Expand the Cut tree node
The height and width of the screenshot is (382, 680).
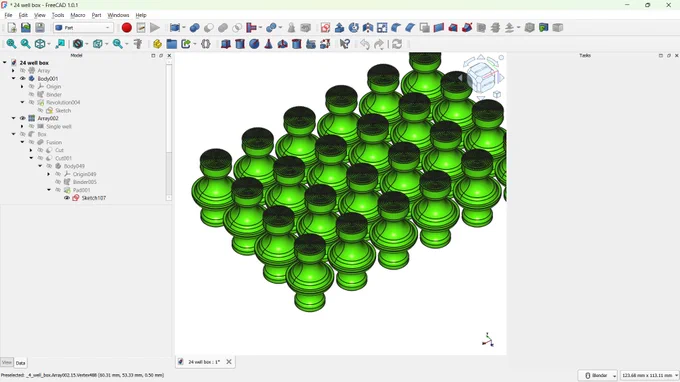(31, 150)
